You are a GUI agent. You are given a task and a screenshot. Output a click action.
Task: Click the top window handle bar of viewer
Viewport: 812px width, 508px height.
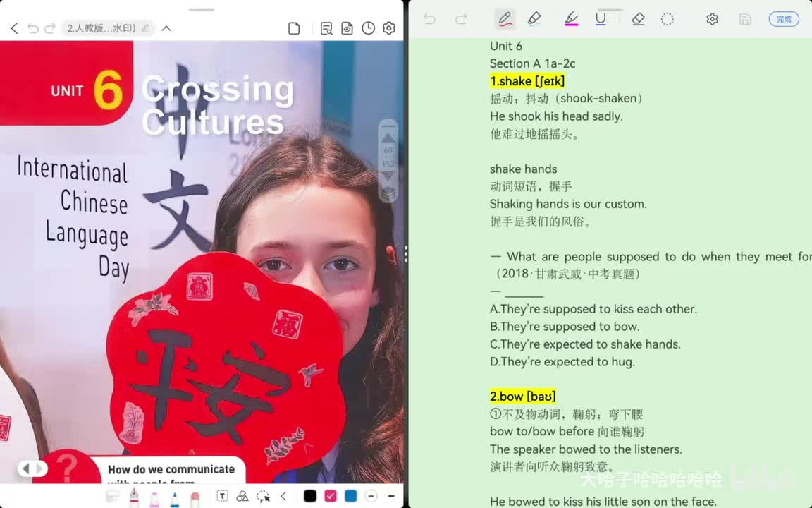pos(202,10)
